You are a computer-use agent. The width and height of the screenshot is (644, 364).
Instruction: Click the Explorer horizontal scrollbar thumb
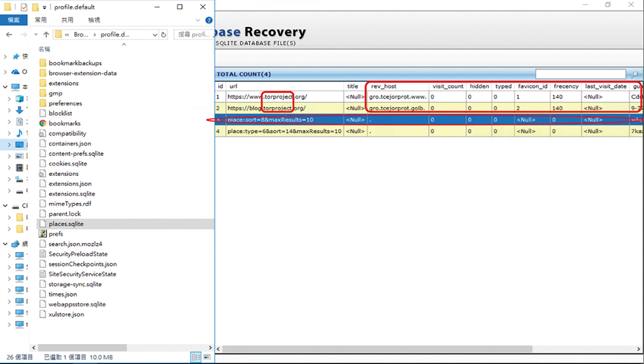82,347
